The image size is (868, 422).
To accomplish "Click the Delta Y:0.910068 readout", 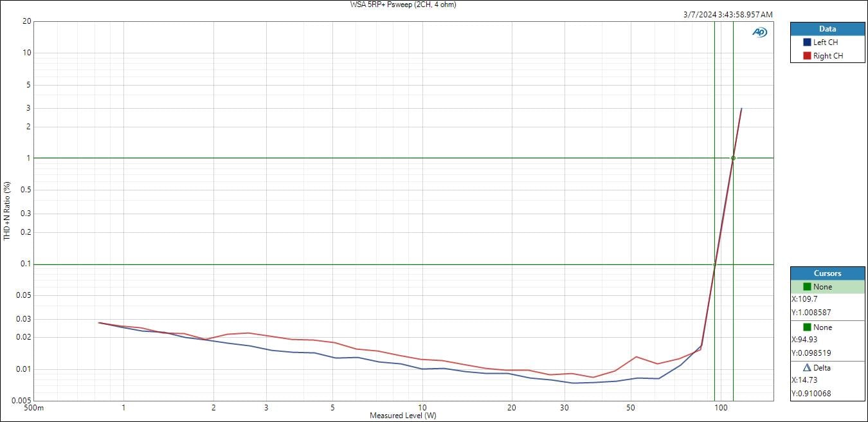I will pyautogui.click(x=811, y=394).
